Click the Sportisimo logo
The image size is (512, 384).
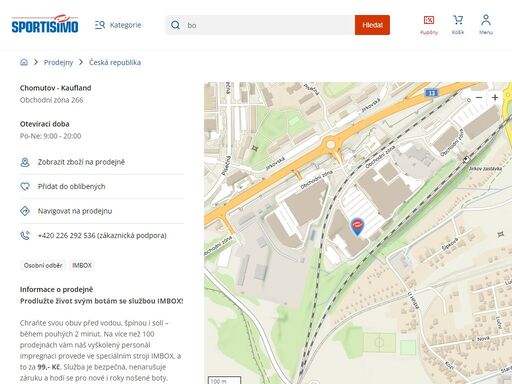point(45,24)
